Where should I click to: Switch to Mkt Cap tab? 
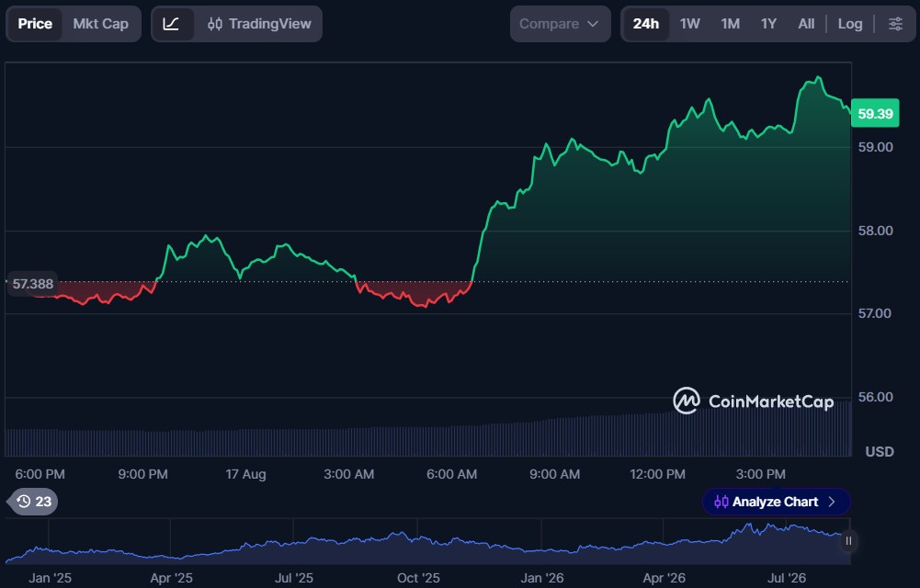point(100,24)
